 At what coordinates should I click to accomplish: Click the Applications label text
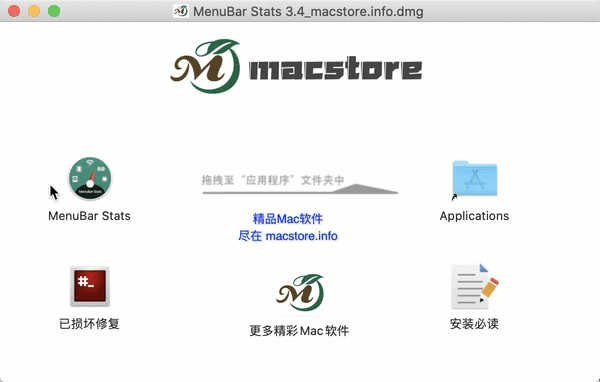click(474, 216)
